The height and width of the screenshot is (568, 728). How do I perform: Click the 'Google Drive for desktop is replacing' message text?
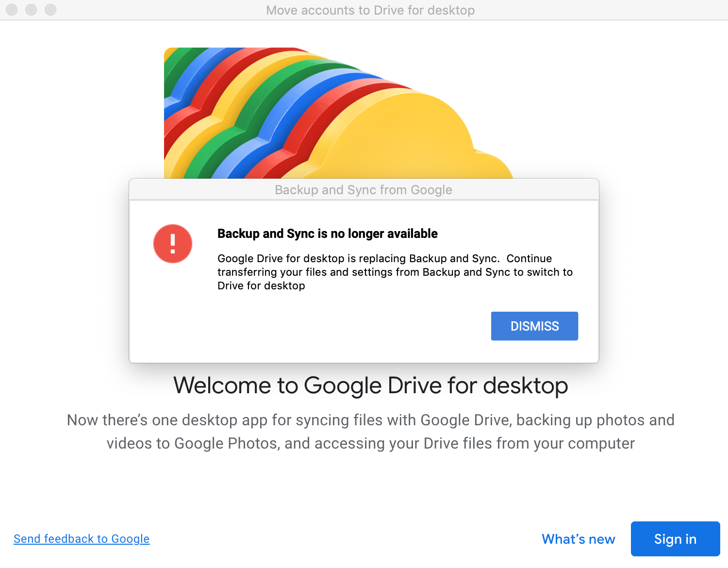coord(395,272)
